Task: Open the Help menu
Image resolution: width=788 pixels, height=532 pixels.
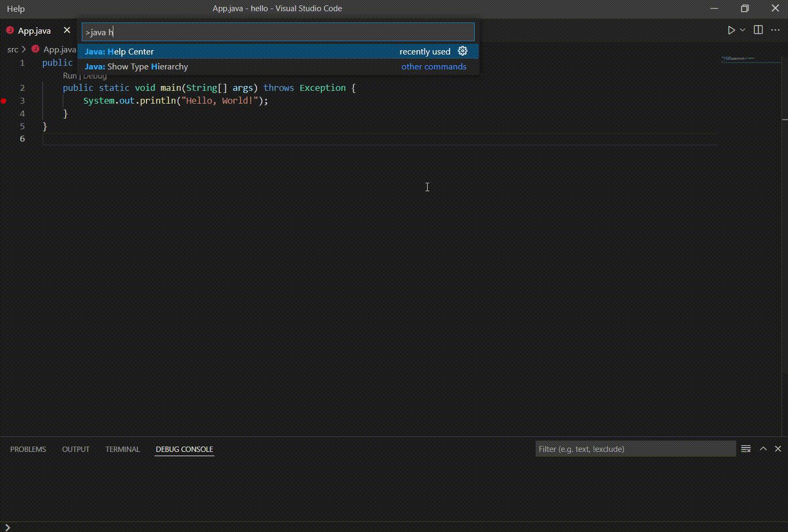Action: [16, 9]
